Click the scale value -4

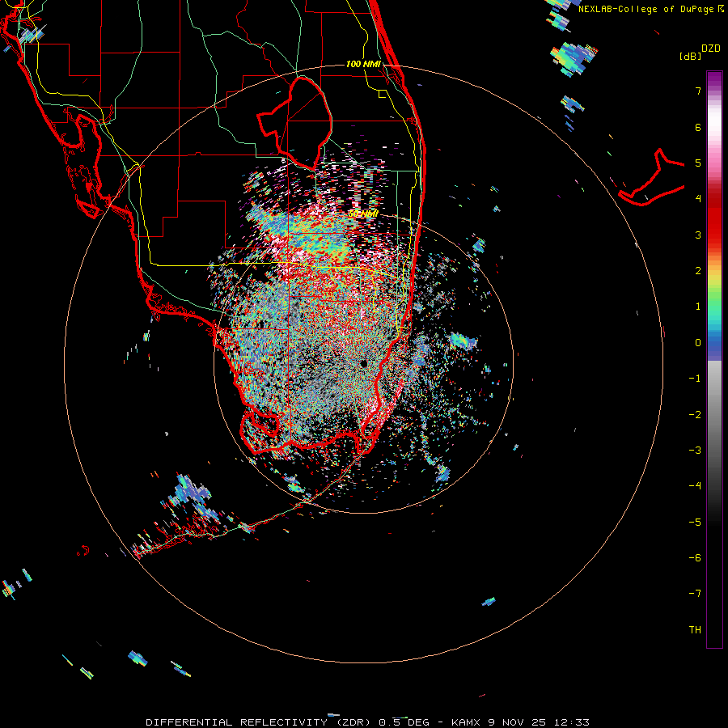point(695,485)
